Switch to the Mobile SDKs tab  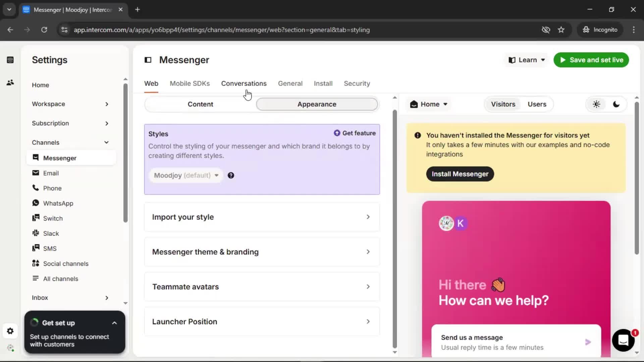coord(190,83)
